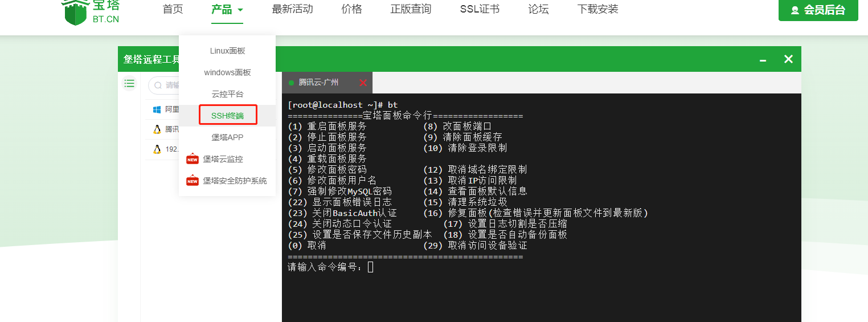This screenshot has width=868, height=322.
Task: Click the user icon in 会员后台 button
Action: point(795,10)
